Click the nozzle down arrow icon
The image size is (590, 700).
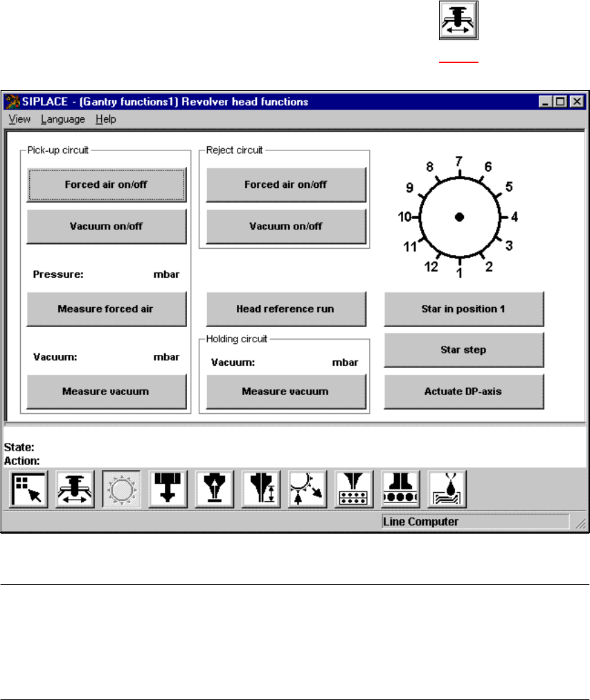click(x=168, y=489)
